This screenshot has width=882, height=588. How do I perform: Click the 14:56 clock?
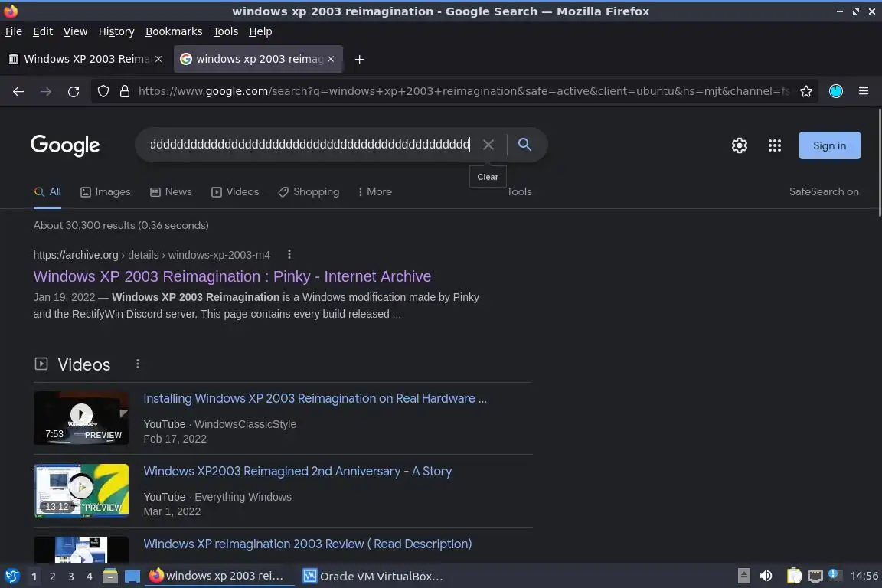click(x=864, y=577)
